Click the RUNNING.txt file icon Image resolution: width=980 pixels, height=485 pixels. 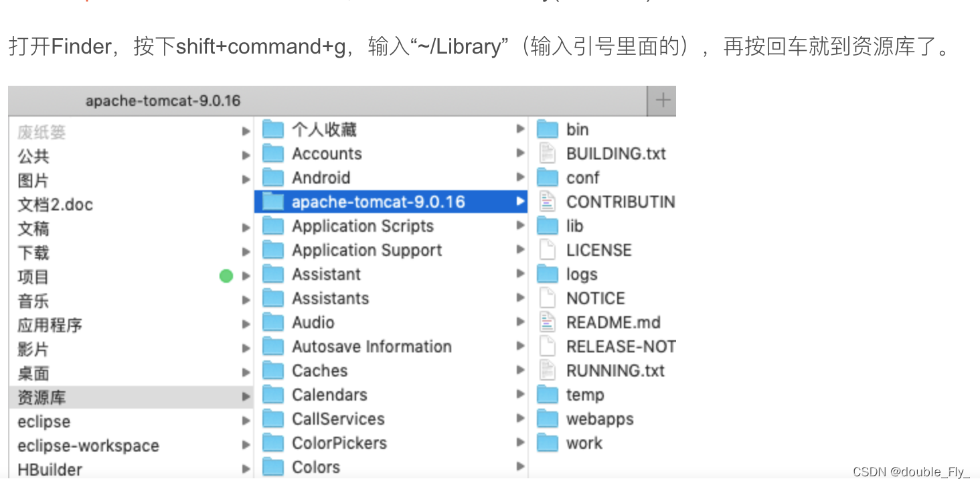pyautogui.click(x=548, y=370)
